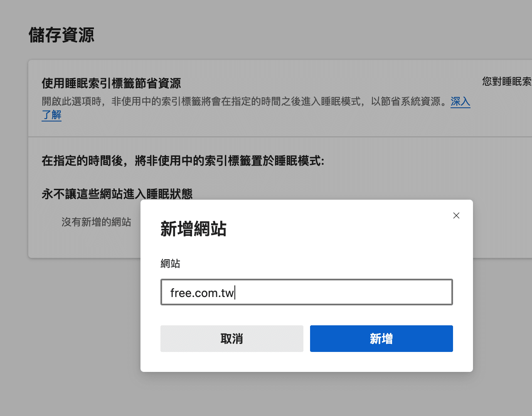Viewport: 532px width, 416px height.
Task: Click the 永不讓這些網站進入睡眠狀態 label
Action: point(117,194)
